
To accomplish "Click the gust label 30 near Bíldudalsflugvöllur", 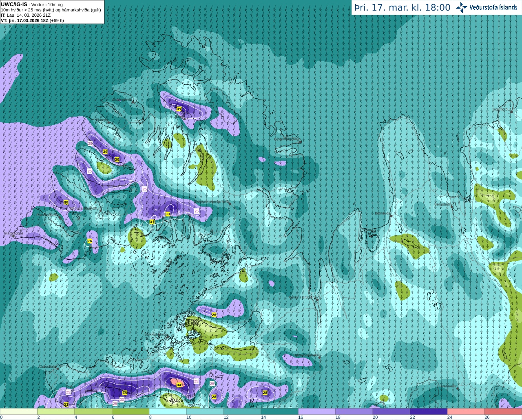I will pyautogui.click(x=66, y=202).
